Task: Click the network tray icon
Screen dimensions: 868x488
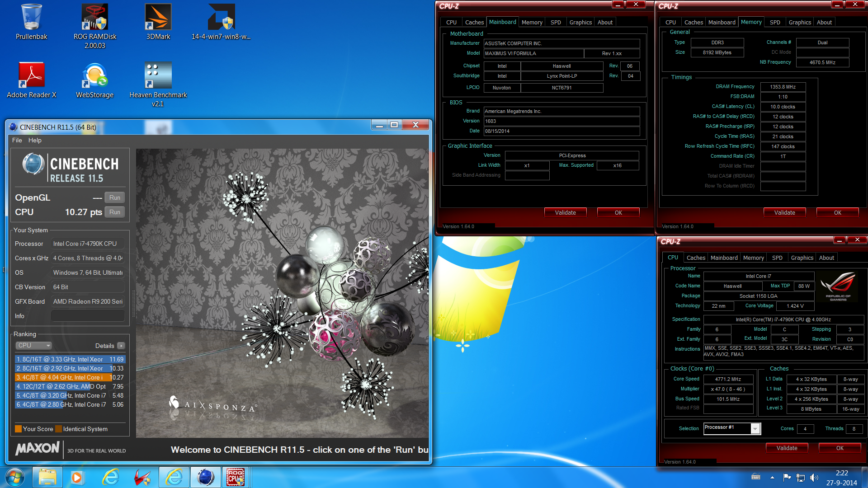Action: tap(801, 477)
